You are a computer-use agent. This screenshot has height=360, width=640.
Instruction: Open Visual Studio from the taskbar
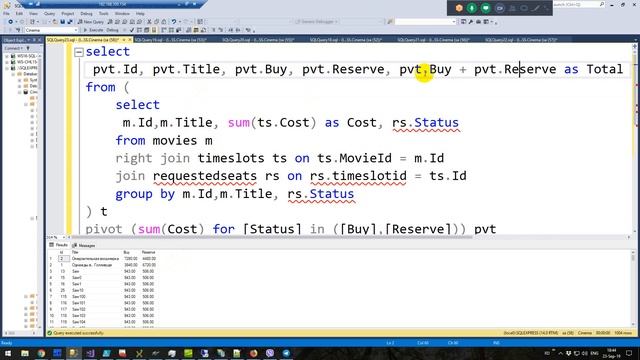pos(90,353)
